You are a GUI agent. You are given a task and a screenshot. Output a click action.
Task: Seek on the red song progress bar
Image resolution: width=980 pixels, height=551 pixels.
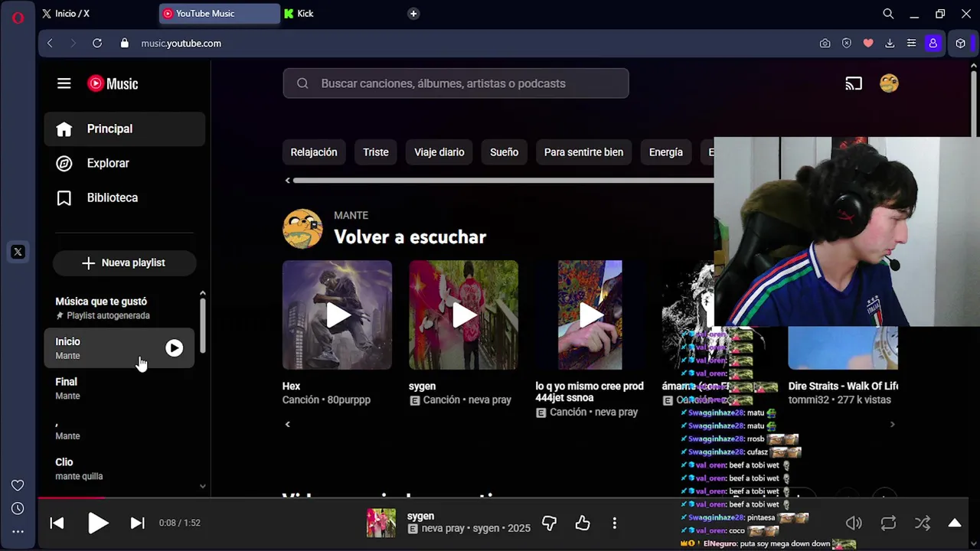coord(70,497)
